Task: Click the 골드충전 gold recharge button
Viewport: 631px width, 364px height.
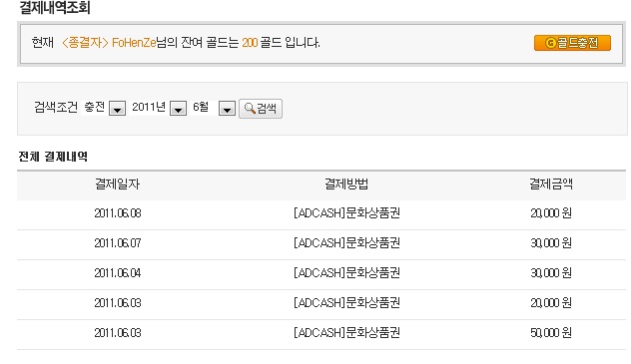Action: (572, 43)
